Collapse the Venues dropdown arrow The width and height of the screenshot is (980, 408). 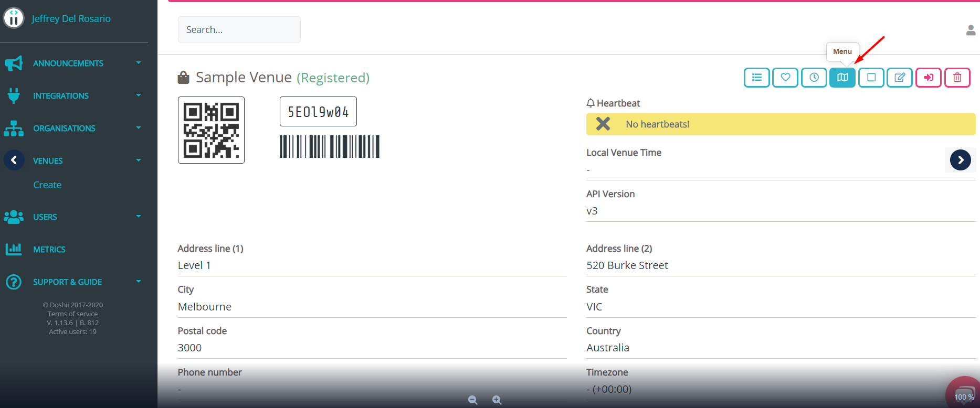pyautogui.click(x=139, y=160)
